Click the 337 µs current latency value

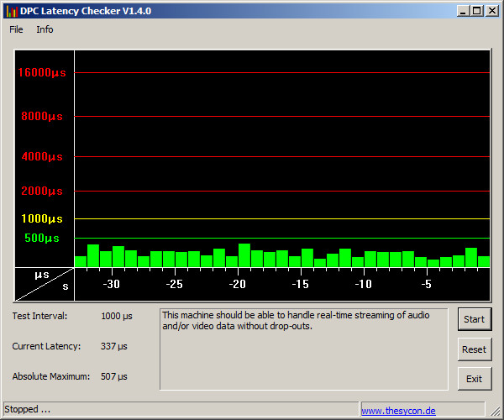click(114, 346)
